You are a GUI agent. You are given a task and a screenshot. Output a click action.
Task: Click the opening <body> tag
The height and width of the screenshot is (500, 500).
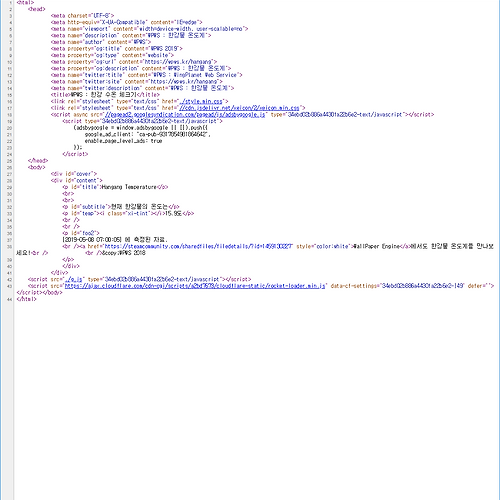click(37, 167)
